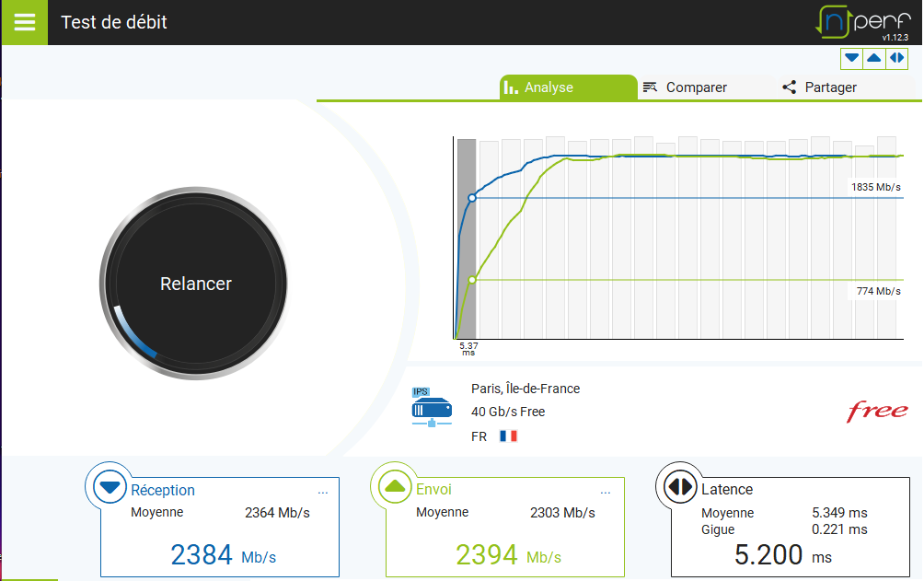Screen dimensions: 924x581
Task: Click the Envoi upload arrow icon
Action: tap(395, 487)
